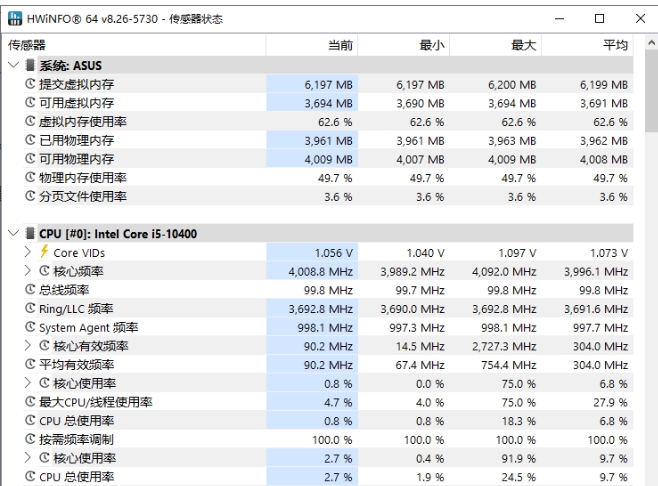Viewport: 658px width, 486px height.
Task: Select the 分页文件使用率 row label
Action: point(83,196)
